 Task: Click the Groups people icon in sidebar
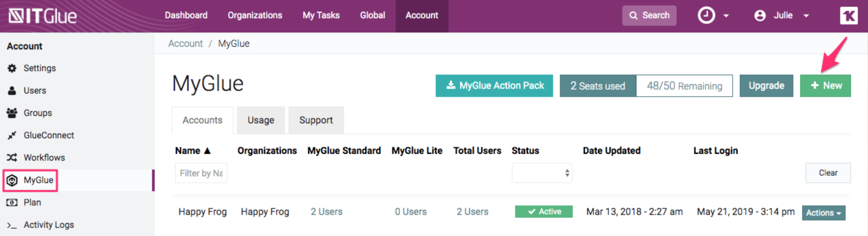pos(12,113)
